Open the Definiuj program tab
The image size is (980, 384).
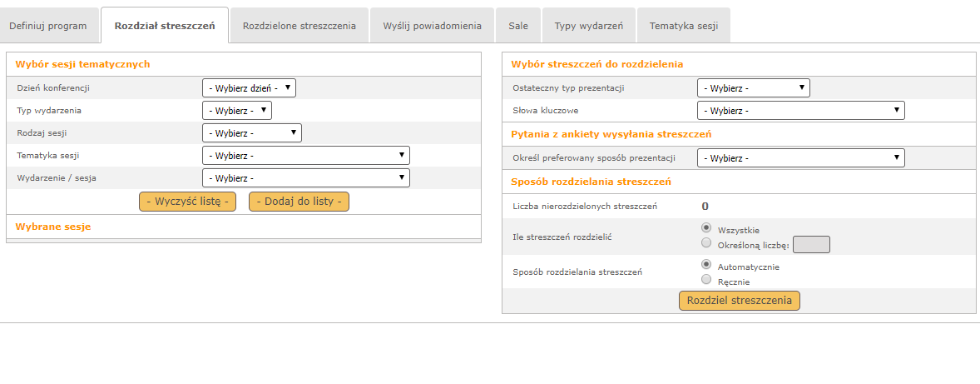(x=48, y=26)
